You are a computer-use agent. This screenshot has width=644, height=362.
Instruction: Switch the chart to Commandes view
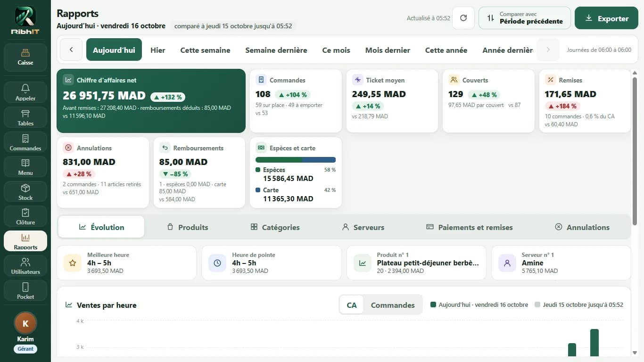click(393, 305)
